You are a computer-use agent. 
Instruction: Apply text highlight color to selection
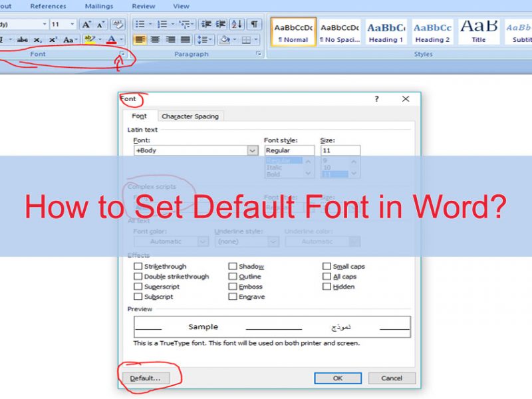(x=88, y=39)
